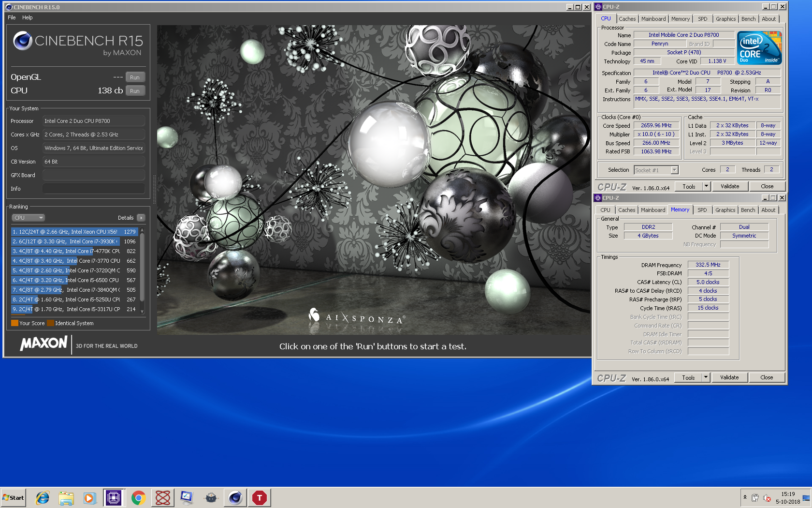812x508 pixels.
Task: Launch Windows Media Player from taskbar
Action: 89,497
